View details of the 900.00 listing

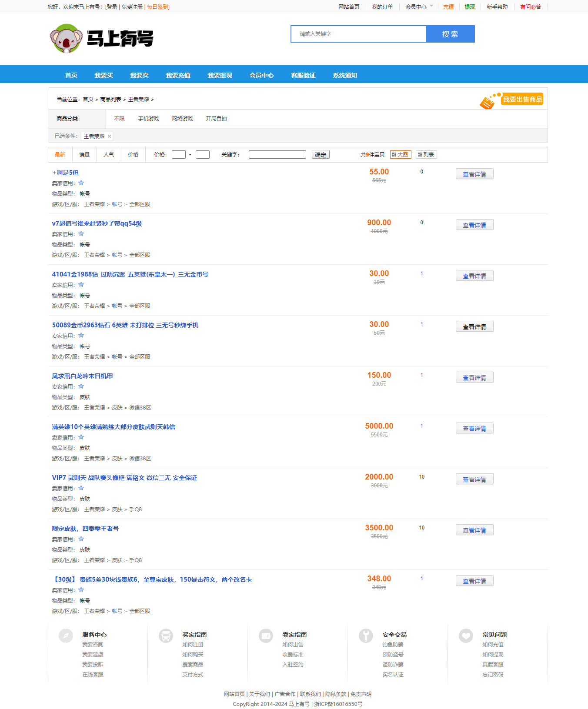coord(474,225)
